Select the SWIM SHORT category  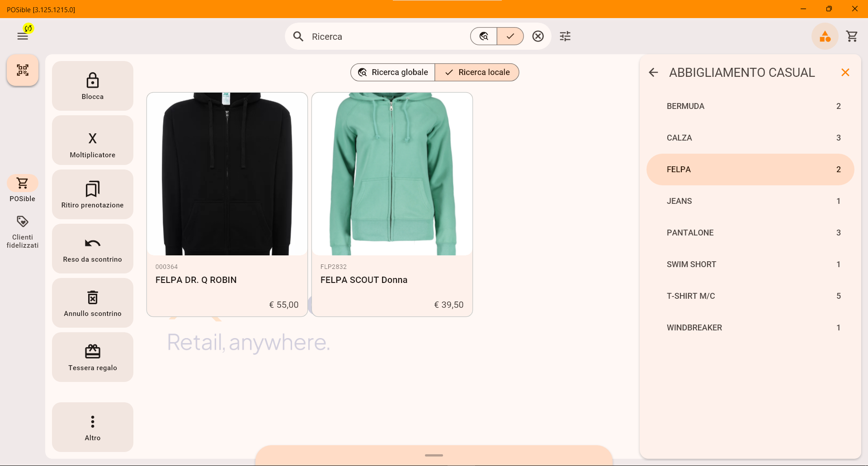750,264
